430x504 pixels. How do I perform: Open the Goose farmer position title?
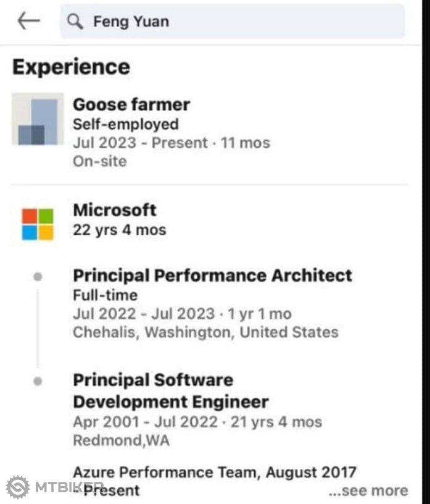(x=131, y=104)
